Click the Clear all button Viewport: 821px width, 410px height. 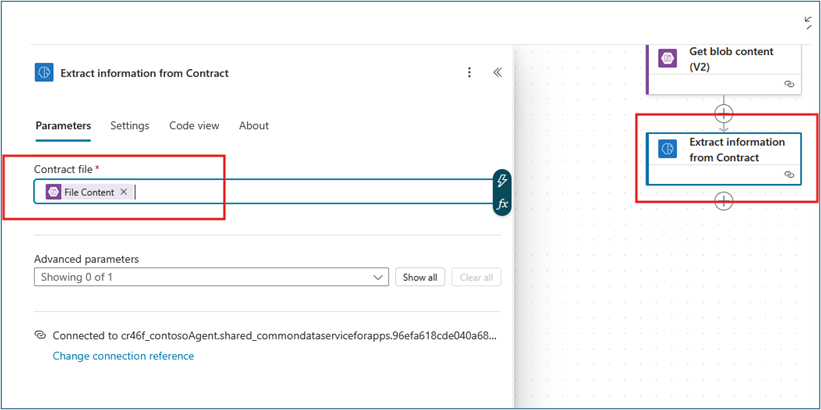click(476, 278)
